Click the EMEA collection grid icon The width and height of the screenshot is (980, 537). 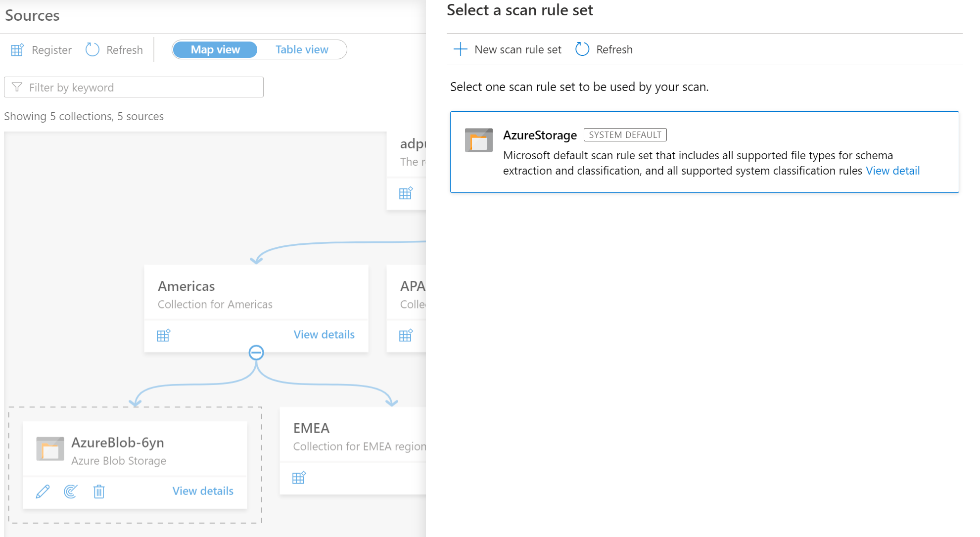click(x=299, y=478)
